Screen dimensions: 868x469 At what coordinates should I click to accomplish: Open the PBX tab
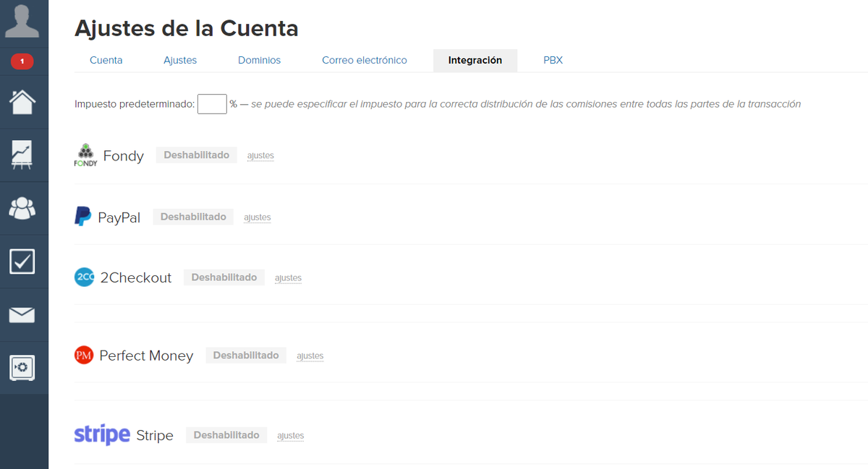click(x=553, y=60)
